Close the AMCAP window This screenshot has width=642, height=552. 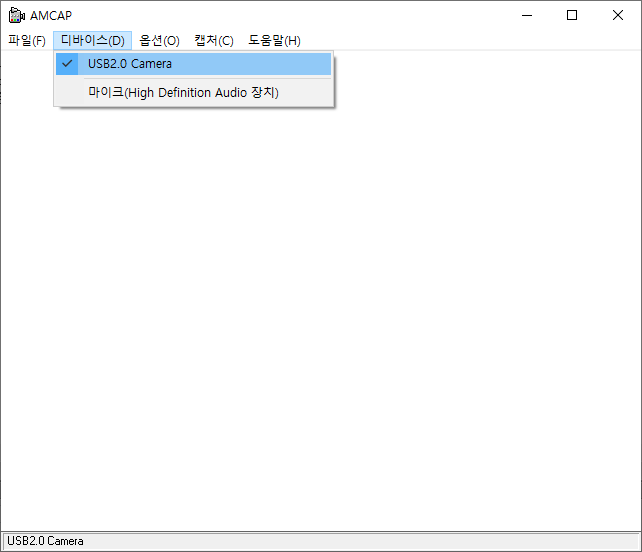(x=617, y=15)
